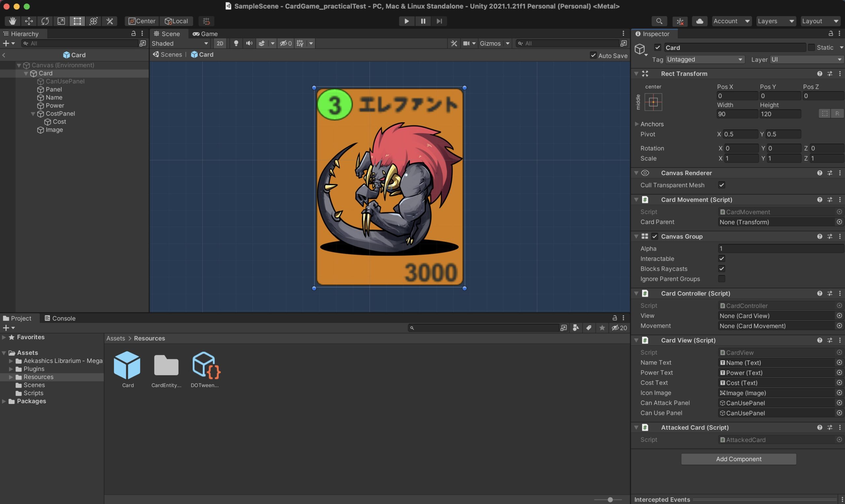Select the Scale tool
This screenshot has height=504, width=845.
(x=61, y=21)
